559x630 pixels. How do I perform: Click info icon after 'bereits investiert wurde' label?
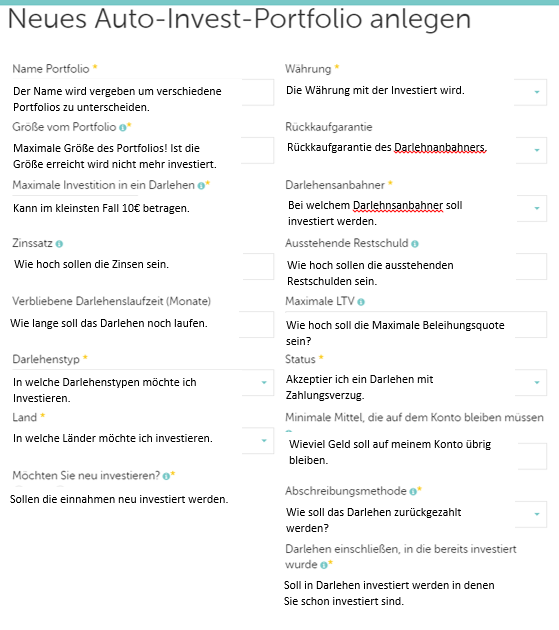coord(324,565)
